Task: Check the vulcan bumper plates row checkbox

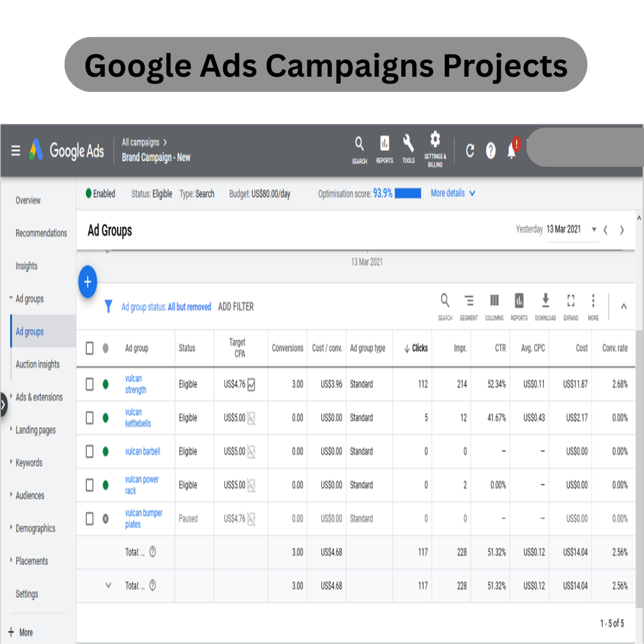Action: coord(89,519)
